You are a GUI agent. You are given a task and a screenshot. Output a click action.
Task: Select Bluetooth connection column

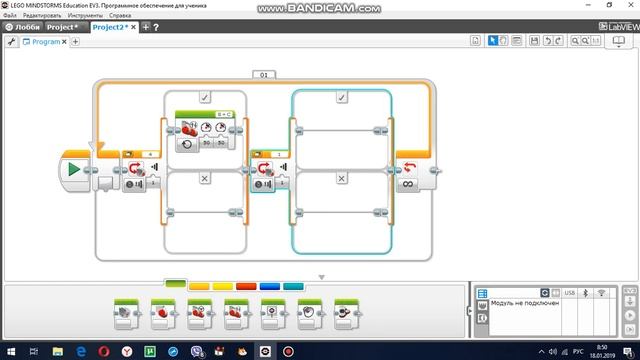pyautogui.click(x=585, y=293)
